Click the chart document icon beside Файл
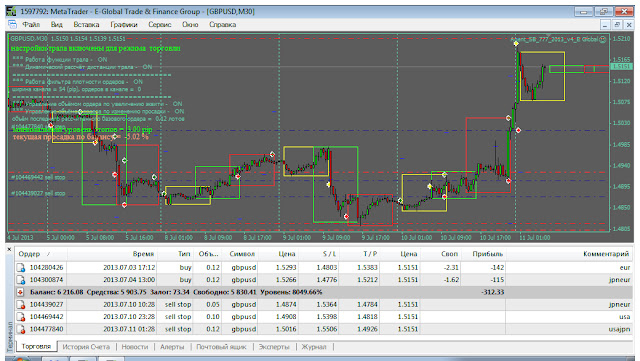Image resolution: width=640 pixels, height=361 pixels. [13, 24]
